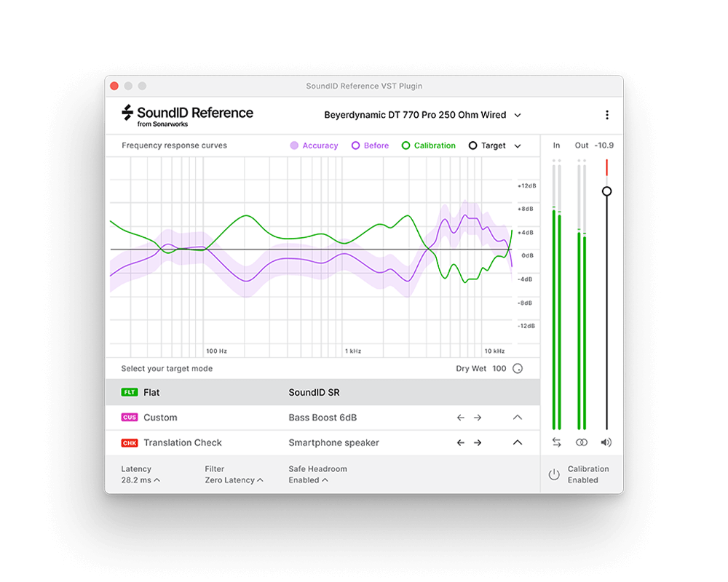Click the Frequency response curves label
728x582 pixels.
coord(174,145)
